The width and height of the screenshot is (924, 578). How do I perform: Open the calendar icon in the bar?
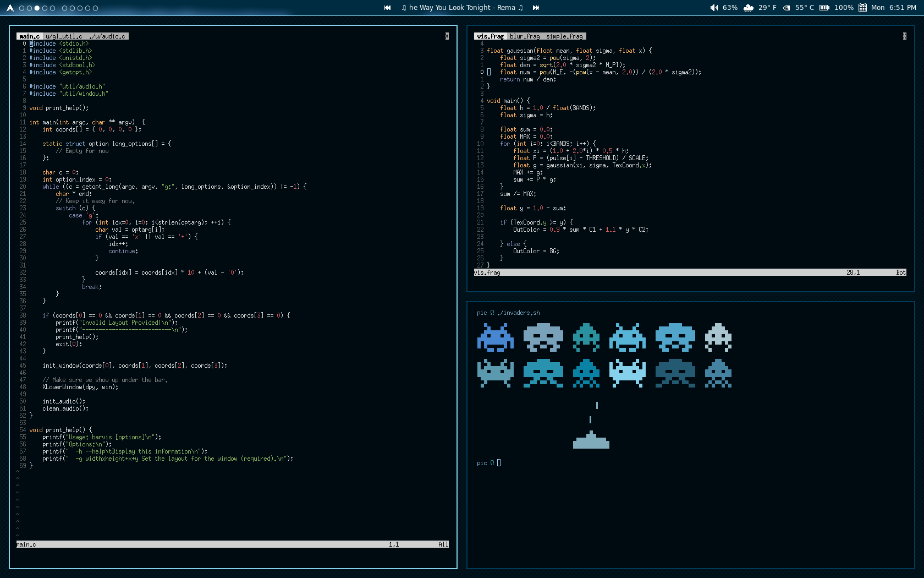tap(862, 8)
